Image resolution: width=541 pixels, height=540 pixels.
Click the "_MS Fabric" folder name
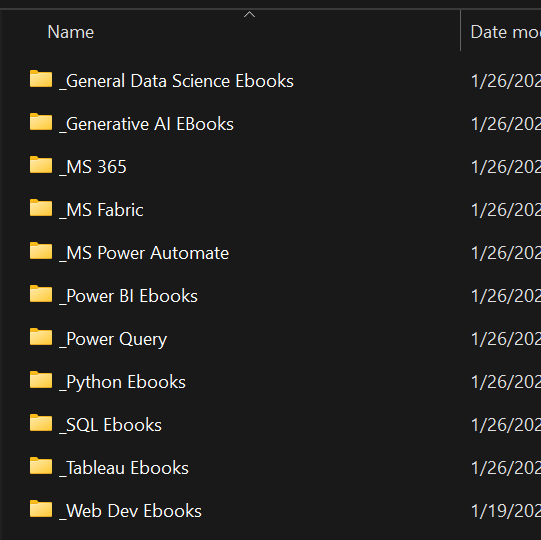(x=101, y=210)
